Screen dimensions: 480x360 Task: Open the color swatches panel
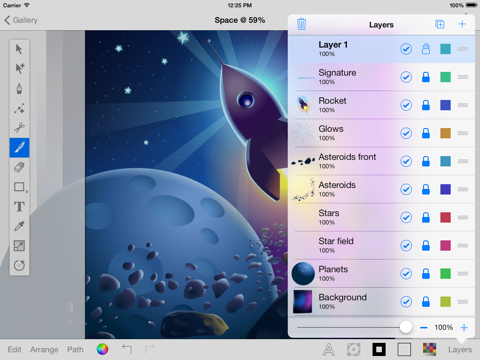pyautogui.click(x=429, y=349)
